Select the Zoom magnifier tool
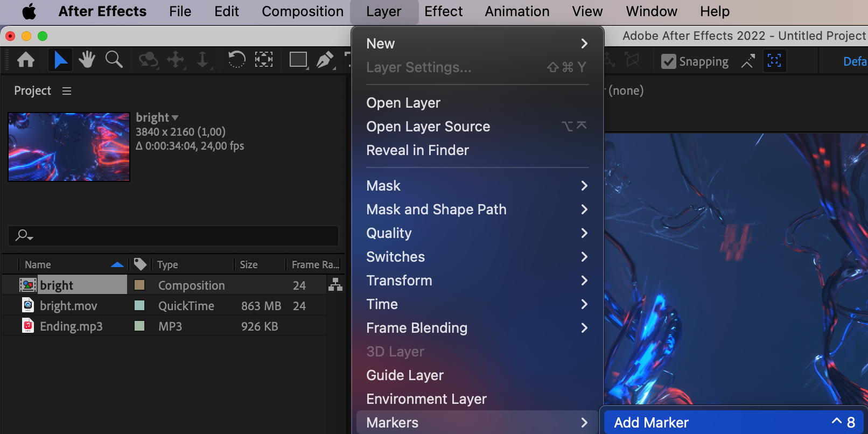The image size is (868, 434). [x=114, y=60]
